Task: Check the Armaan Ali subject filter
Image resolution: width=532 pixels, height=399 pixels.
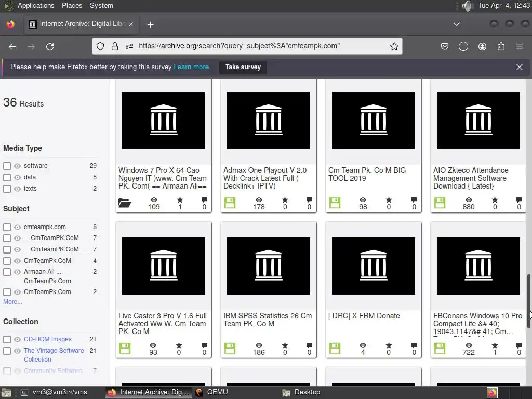Action: [x=7, y=272]
